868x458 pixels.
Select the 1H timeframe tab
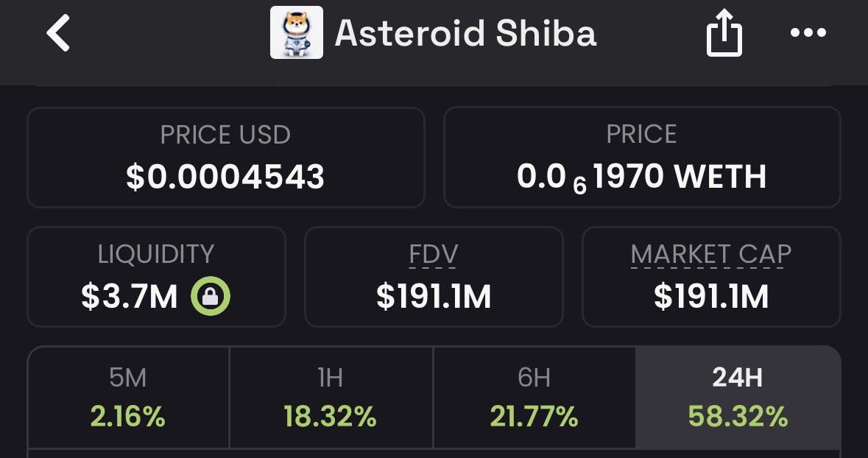coord(331,398)
